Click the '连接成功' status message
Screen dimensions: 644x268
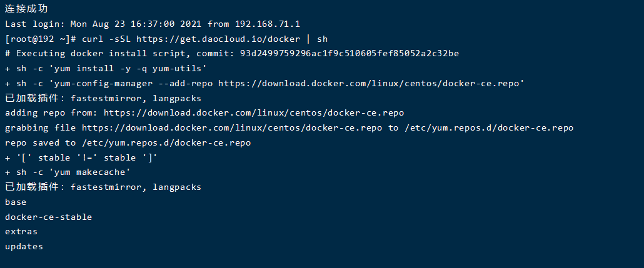(26, 9)
